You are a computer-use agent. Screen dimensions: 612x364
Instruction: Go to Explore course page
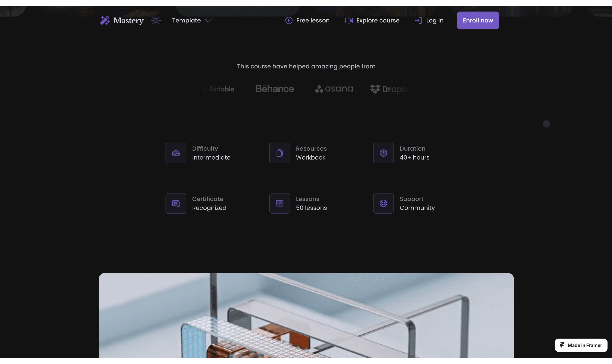point(378,20)
